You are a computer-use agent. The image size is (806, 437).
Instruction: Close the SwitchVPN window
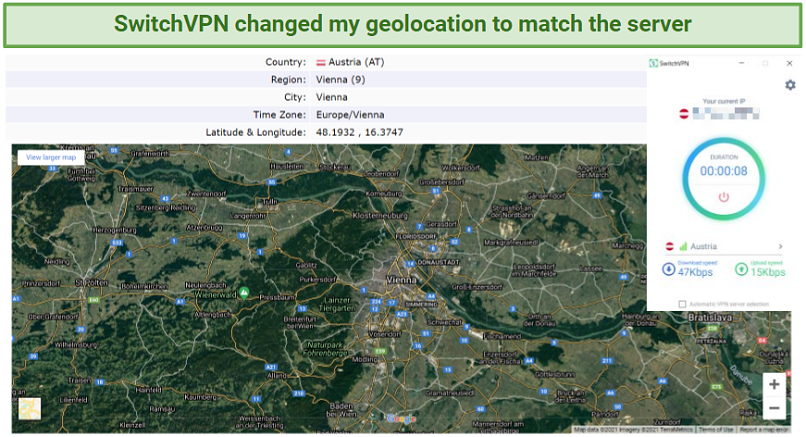click(790, 63)
